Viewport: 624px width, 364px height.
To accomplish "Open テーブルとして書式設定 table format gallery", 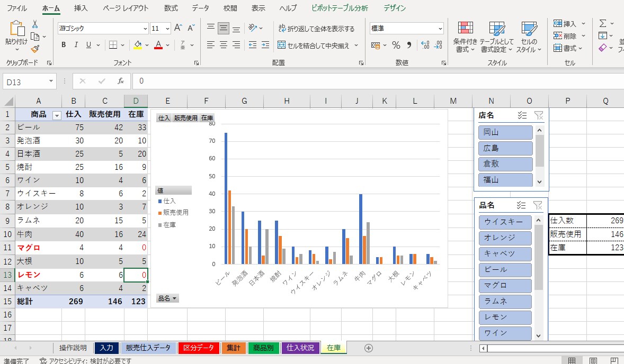I will (497, 37).
